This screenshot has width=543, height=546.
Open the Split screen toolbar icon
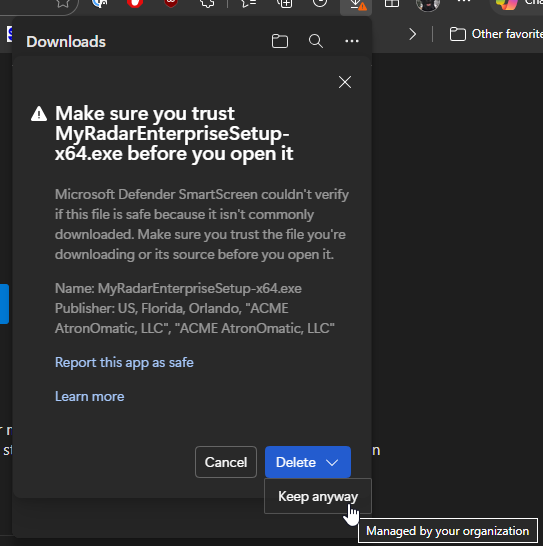392,3
